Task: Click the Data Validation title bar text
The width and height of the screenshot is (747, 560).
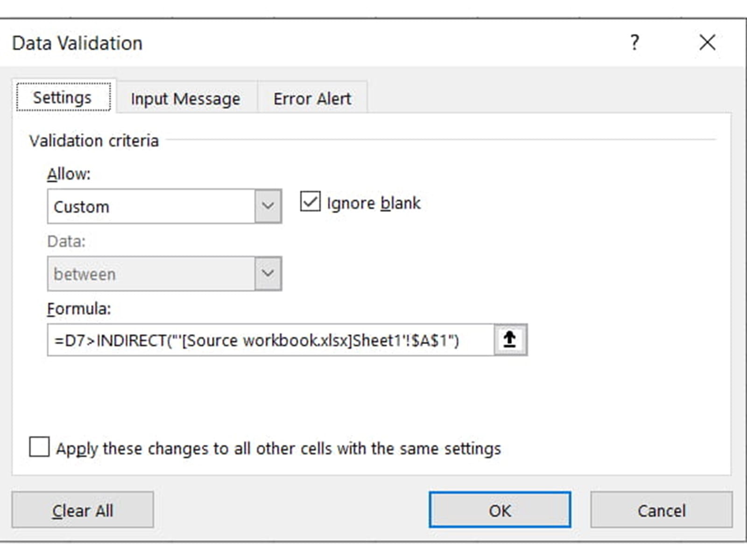Action: pyautogui.click(x=77, y=43)
